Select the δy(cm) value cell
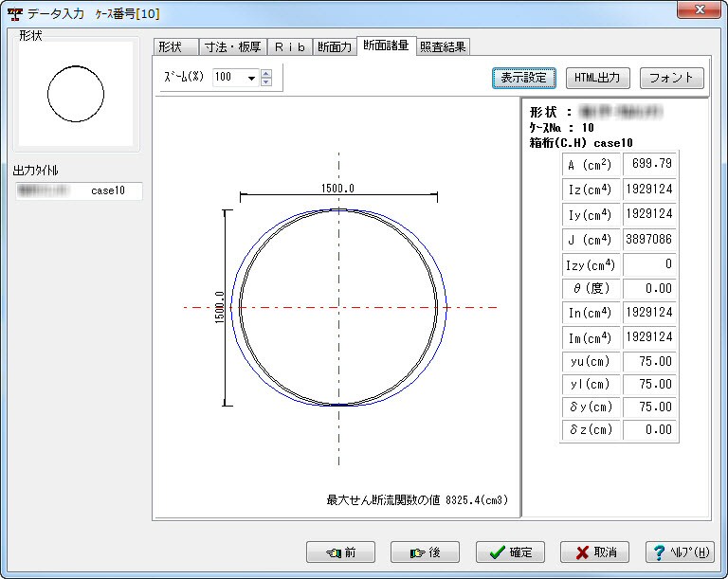This screenshot has width=728, height=579. tap(649, 407)
